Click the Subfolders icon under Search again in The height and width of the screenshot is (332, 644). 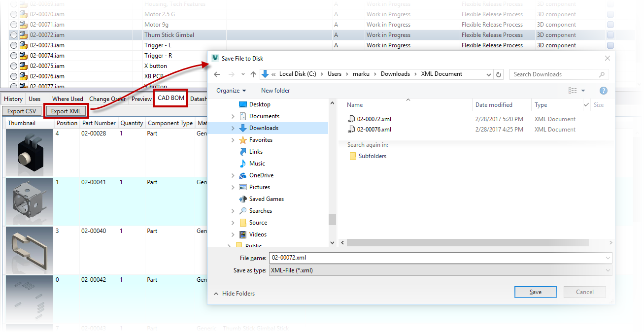click(353, 155)
